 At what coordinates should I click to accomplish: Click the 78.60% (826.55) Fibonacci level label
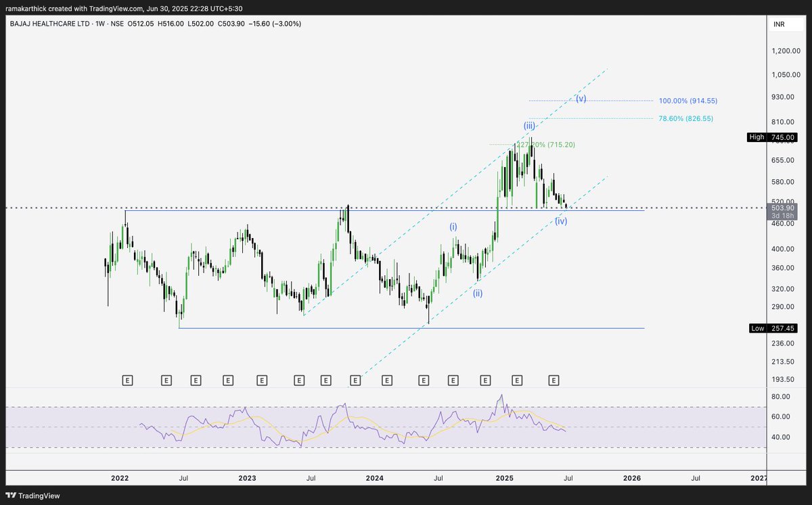[685, 118]
